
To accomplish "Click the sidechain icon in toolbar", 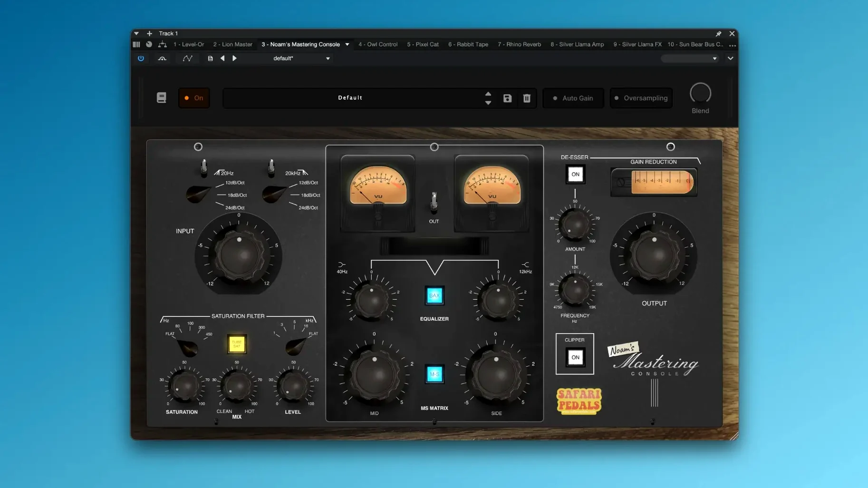I will [162, 59].
